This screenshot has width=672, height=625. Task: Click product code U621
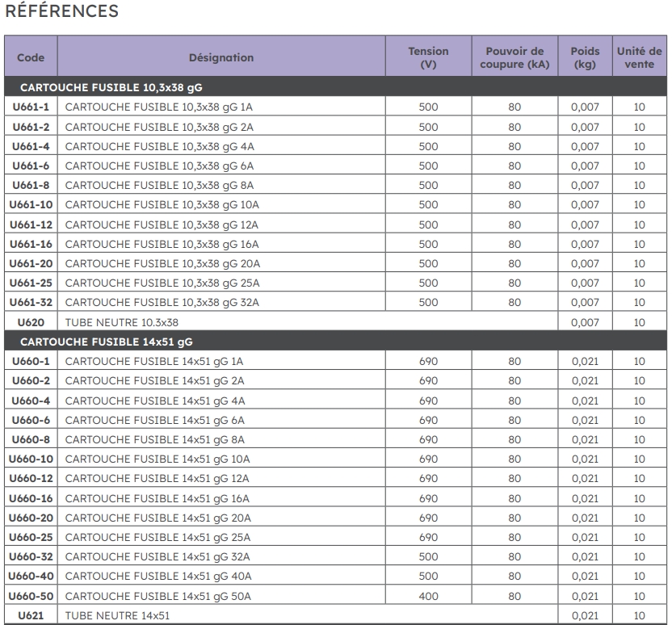click(x=31, y=615)
